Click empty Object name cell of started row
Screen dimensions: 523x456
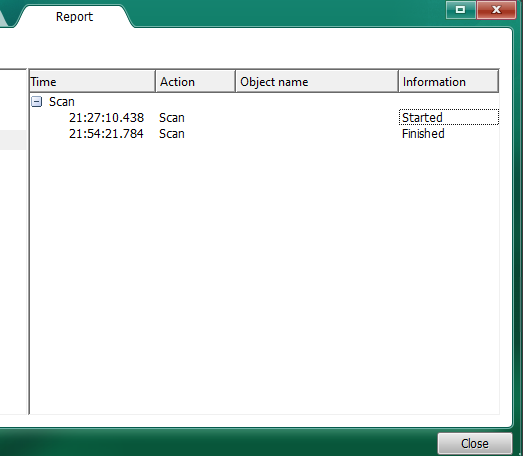pyautogui.click(x=317, y=118)
